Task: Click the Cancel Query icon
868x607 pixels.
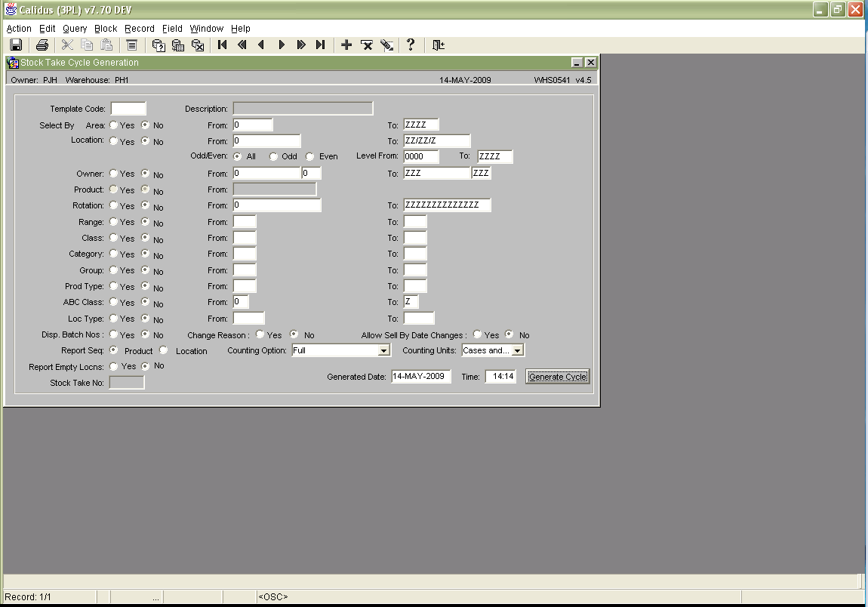Action: (198, 45)
